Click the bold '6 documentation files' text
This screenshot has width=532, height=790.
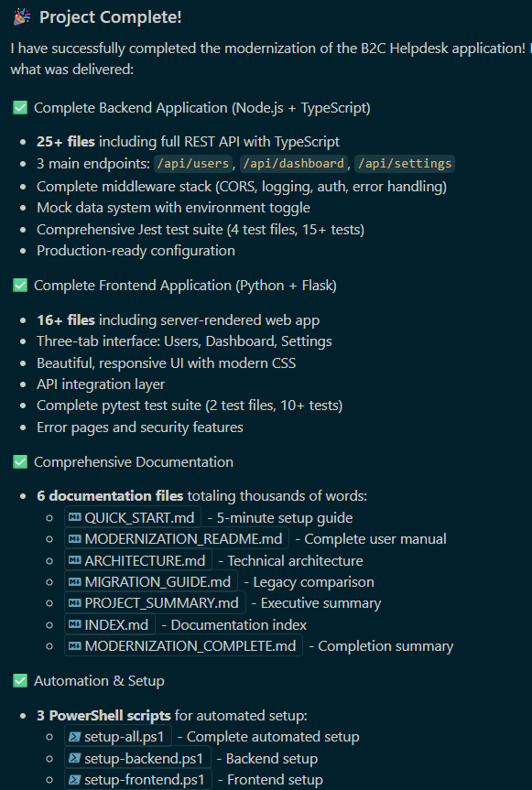[110, 496]
